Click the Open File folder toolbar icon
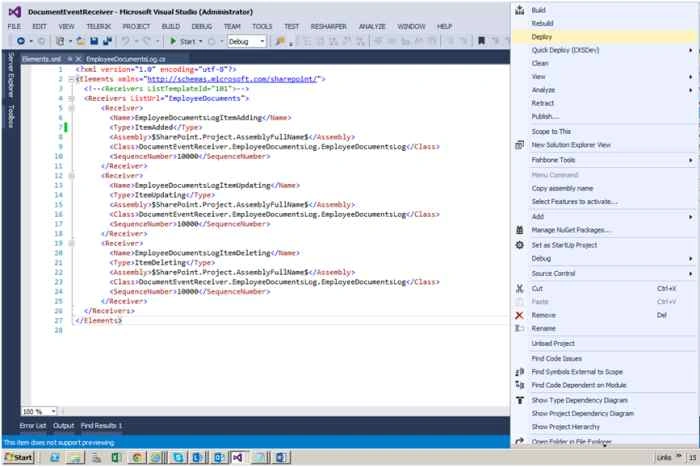This screenshot has width=700, height=467. (81, 41)
